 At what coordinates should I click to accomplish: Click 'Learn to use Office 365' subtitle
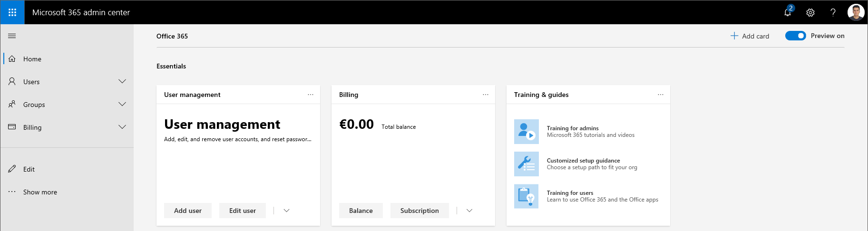(603, 200)
